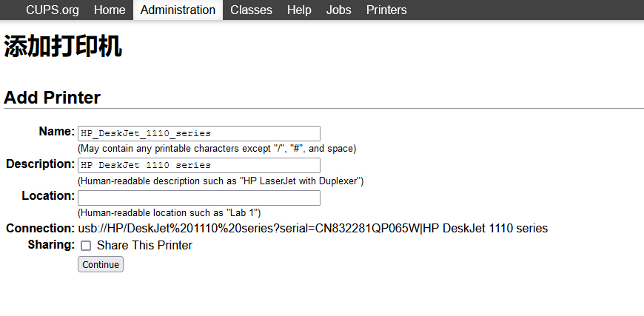Click the "Share This Printer" label text
The height and width of the screenshot is (316, 644).
click(144, 246)
